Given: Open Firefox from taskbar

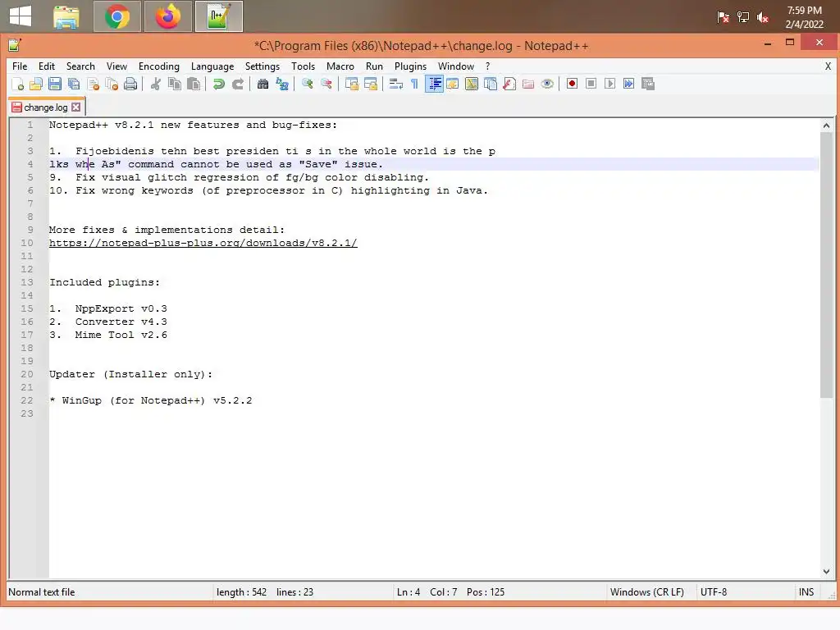Looking at the screenshot, I should tap(168, 16).
